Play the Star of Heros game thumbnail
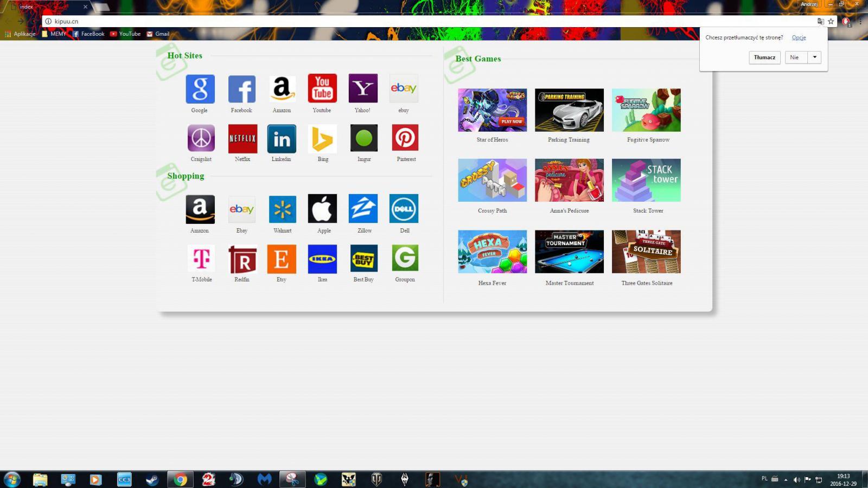Viewport: 868px width, 488px height. coord(492,110)
